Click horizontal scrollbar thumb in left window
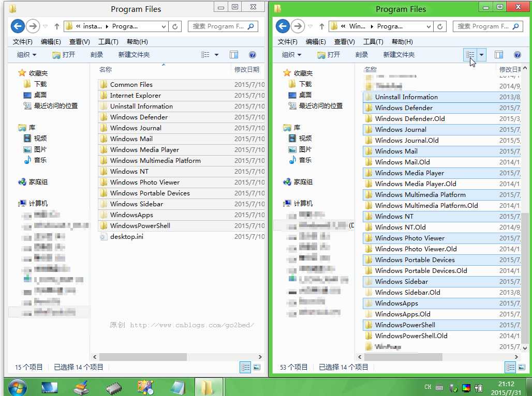The height and width of the screenshot is (396, 532). coord(143,357)
